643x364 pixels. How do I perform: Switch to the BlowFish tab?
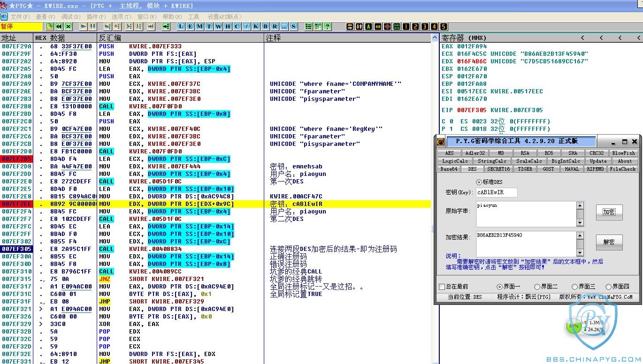pyautogui.click(x=624, y=153)
